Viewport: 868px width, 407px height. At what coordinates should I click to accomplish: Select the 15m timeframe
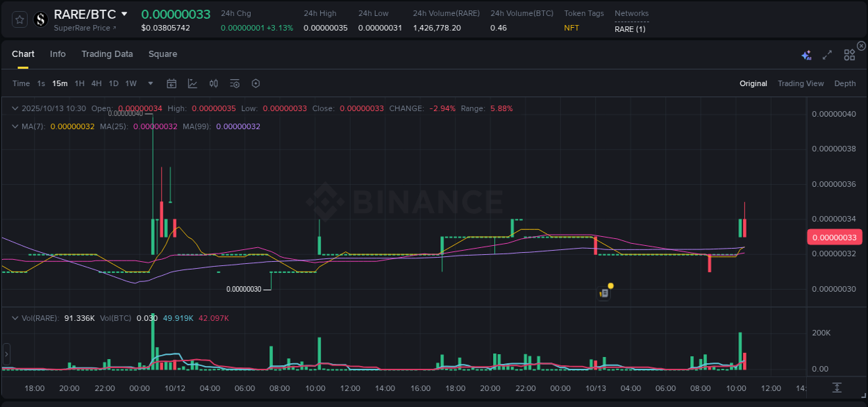(x=60, y=83)
